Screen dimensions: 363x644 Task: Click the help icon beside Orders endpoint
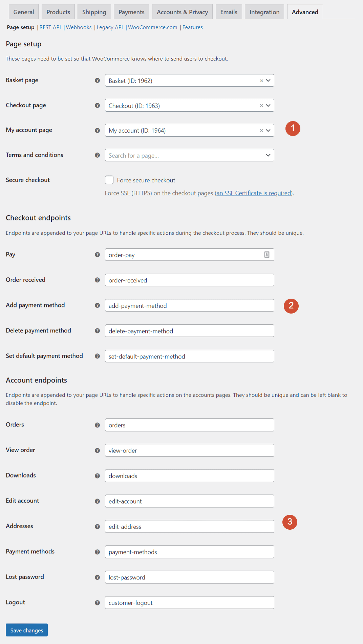[x=98, y=425]
